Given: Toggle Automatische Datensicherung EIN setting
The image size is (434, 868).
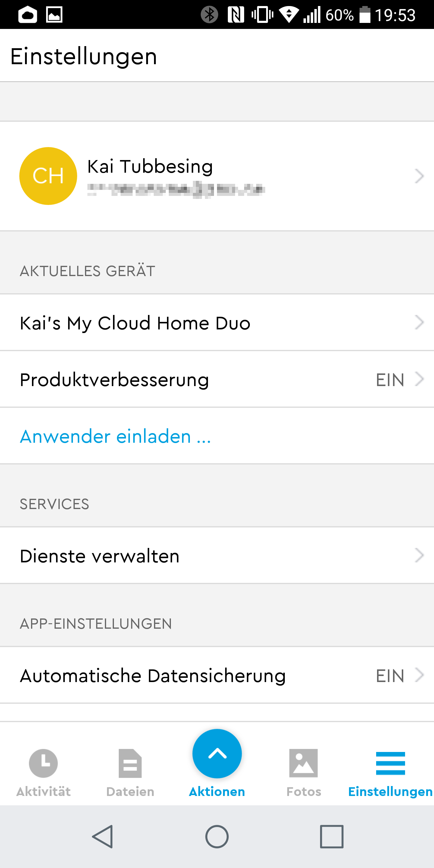Looking at the screenshot, I should [x=390, y=676].
